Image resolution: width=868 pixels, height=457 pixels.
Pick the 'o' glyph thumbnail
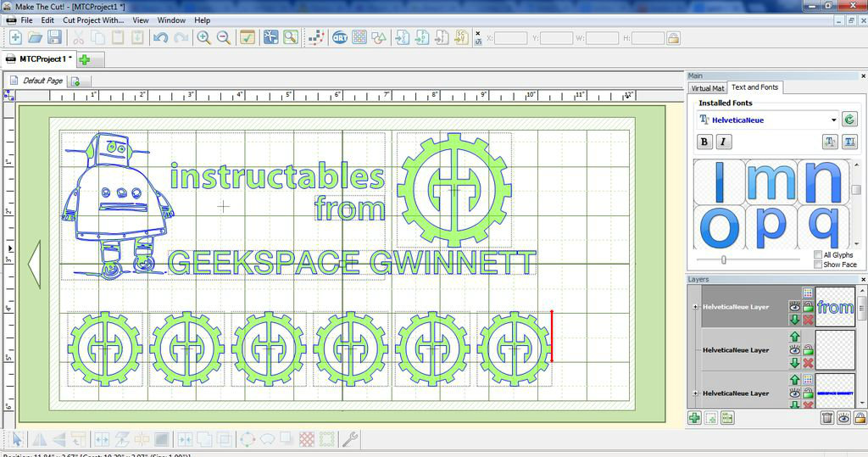pos(719,226)
